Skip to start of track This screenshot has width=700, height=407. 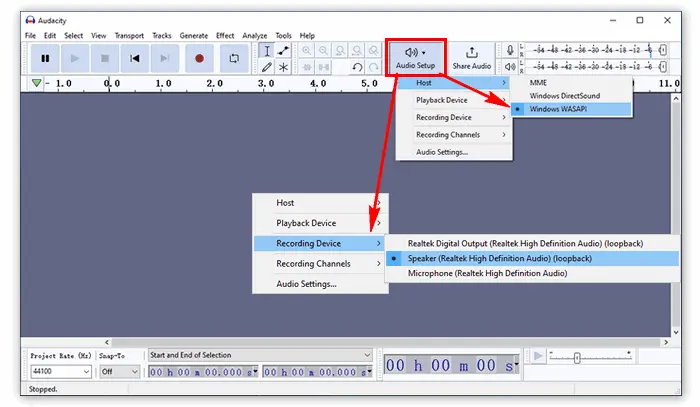[135, 58]
